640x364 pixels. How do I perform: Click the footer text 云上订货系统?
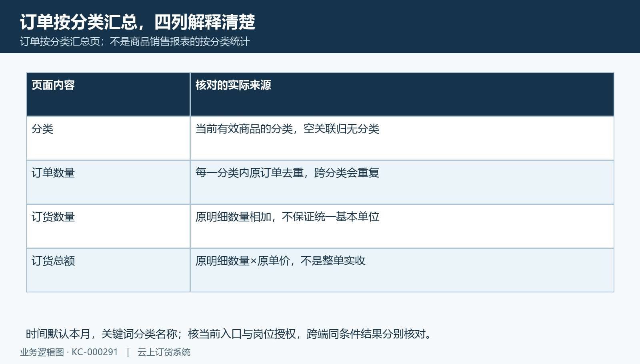pyautogui.click(x=164, y=352)
